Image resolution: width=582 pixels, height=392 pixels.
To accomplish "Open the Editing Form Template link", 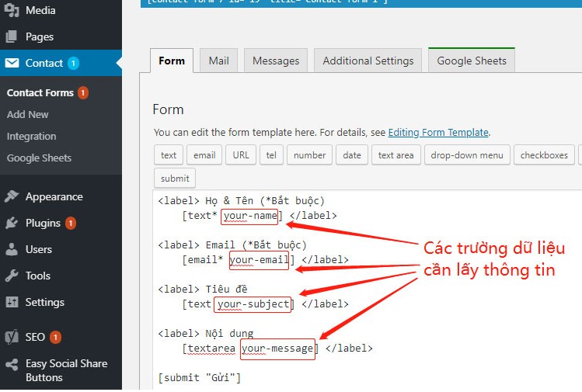I will [438, 133].
